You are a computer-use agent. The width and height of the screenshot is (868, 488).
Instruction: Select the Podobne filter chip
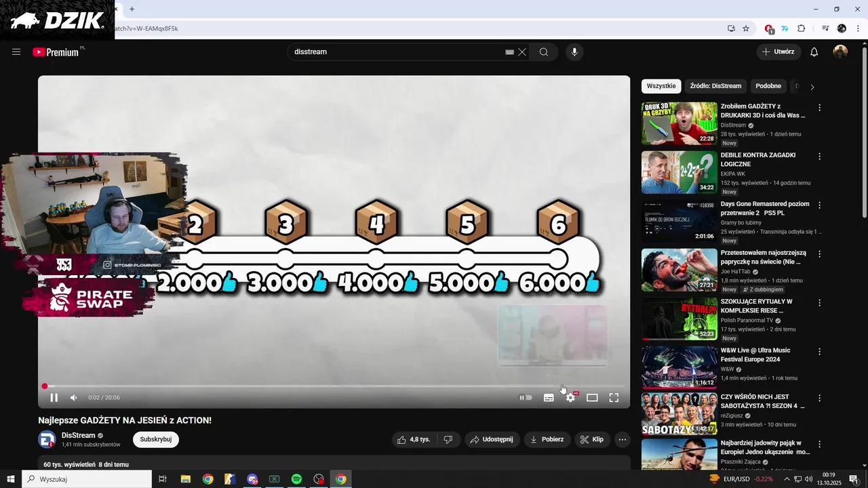[x=768, y=86]
